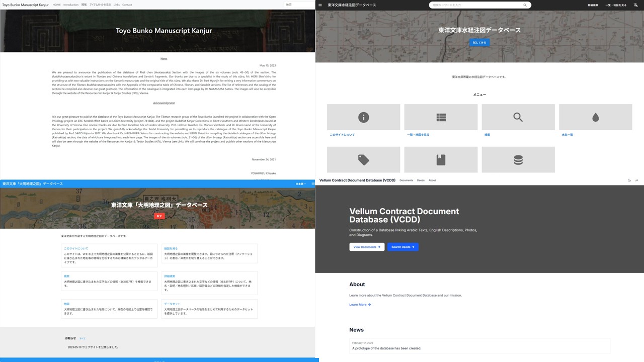The height and width of the screenshot is (362, 644).
Task: Open the hamburger menu in 水経注図 header
Action: [320, 5]
